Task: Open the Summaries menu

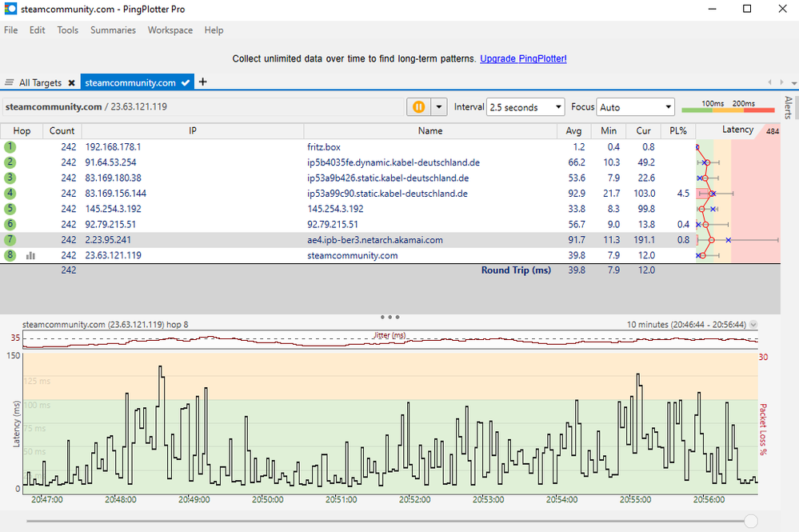Action: click(x=113, y=30)
